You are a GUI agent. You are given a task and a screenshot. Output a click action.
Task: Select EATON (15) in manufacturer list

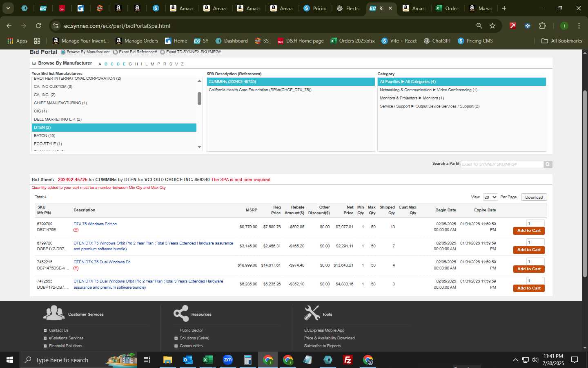[x=114, y=136]
